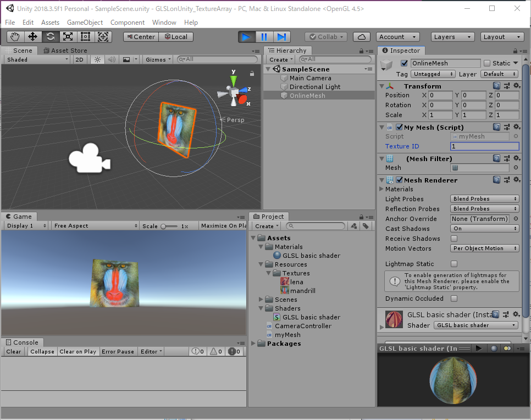The width and height of the screenshot is (531, 420).
Task: Select the combined Transform tool
Action: point(103,37)
